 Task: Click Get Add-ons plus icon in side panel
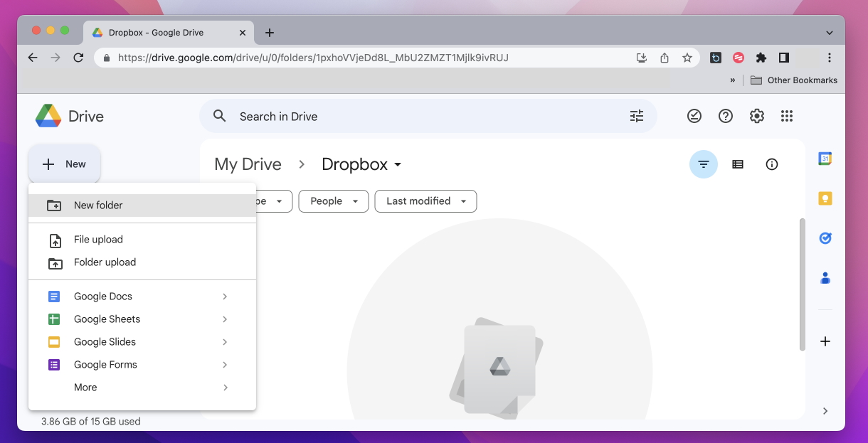(825, 341)
